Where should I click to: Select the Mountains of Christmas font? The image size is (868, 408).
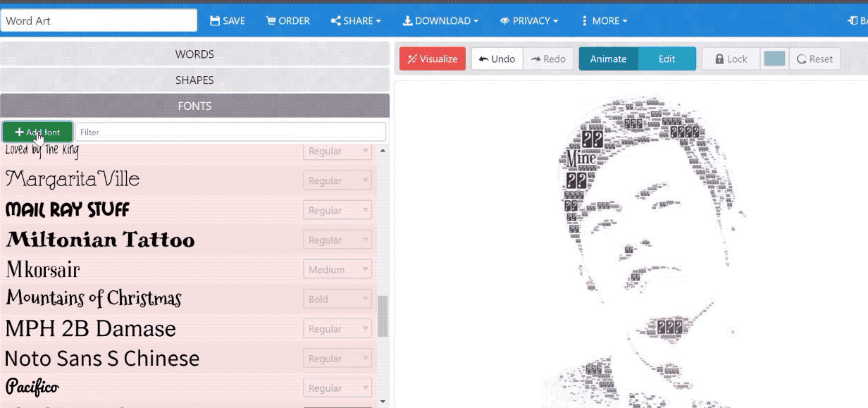coord(93,299)
